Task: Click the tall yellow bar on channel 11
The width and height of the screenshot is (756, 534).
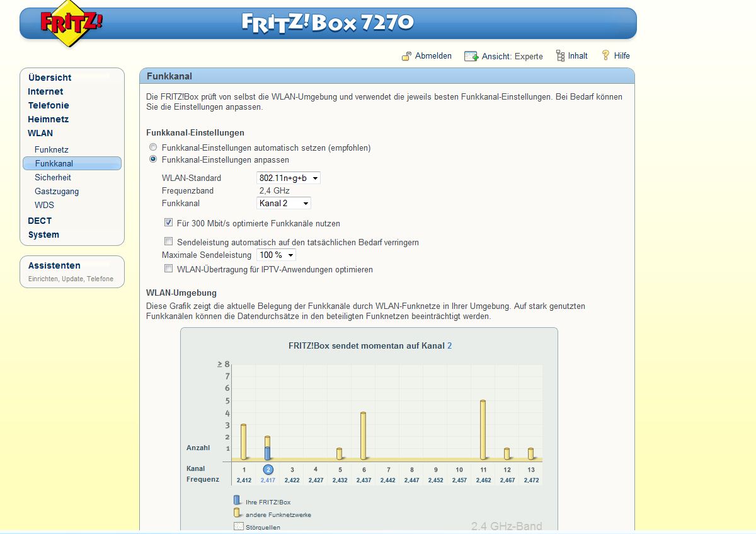Action: 483,430
